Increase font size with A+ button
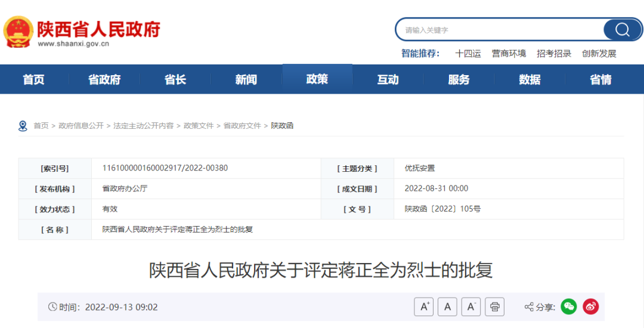 (424, 307)
